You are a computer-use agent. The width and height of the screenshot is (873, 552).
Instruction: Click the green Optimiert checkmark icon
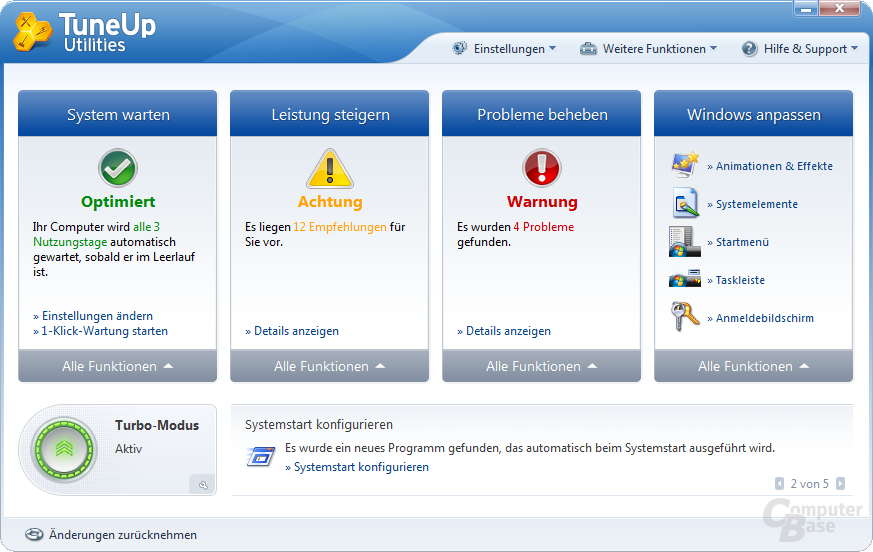[117, 168]
